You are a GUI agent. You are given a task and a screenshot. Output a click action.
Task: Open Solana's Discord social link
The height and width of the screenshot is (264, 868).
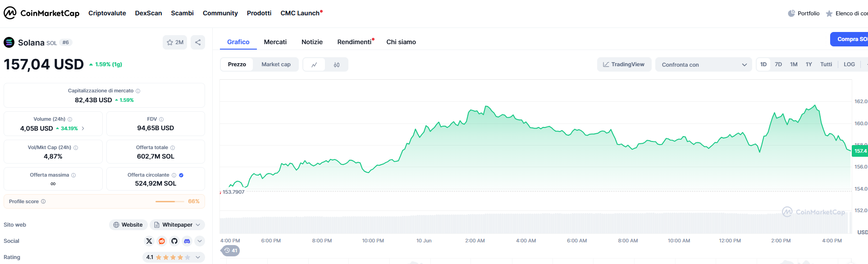click(x=187, y=241)
